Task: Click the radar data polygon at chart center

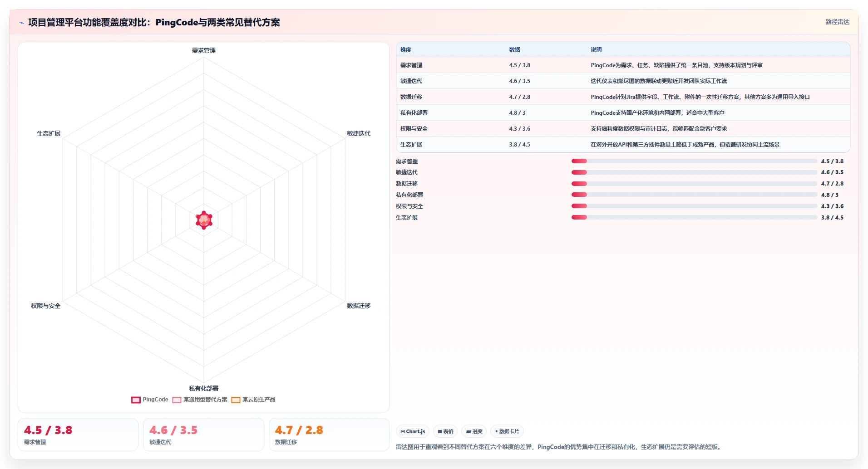Action: pyautogui.click(x=204, y=220)
